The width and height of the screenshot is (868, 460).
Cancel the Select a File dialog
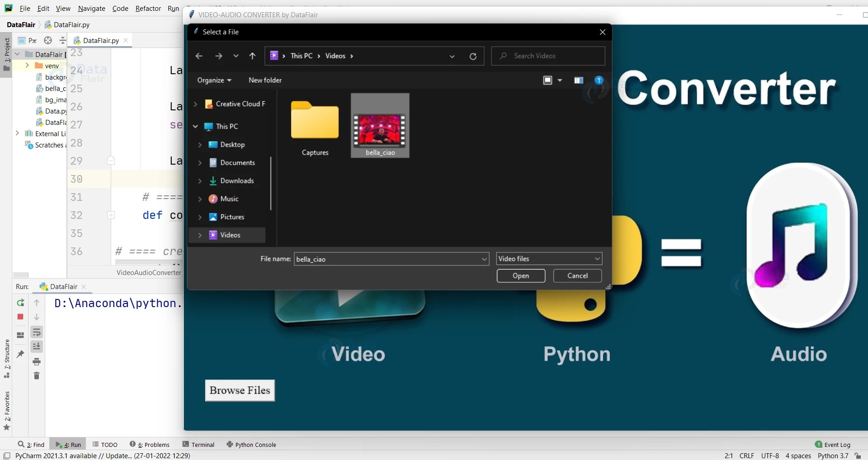click(577, 276)
